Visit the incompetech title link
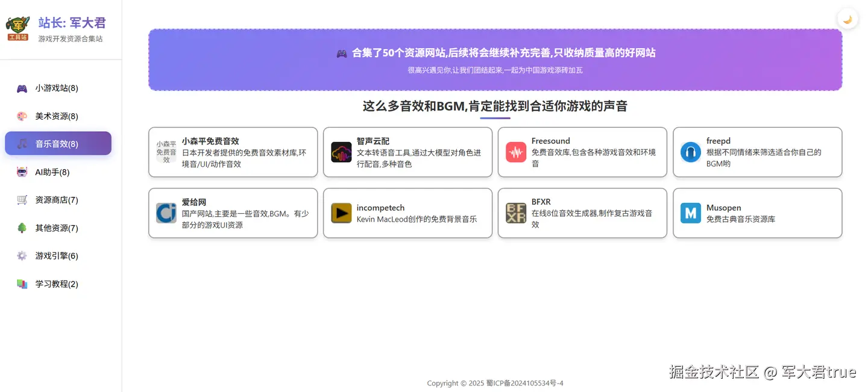The height and width of the screenshot is (392, 868). point(380,208)
